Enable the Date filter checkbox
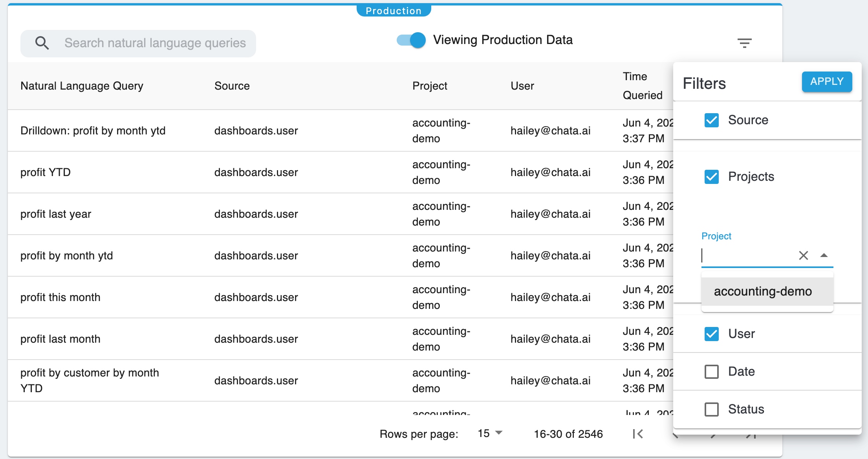The image size is (868, 459). pos(711,372)
